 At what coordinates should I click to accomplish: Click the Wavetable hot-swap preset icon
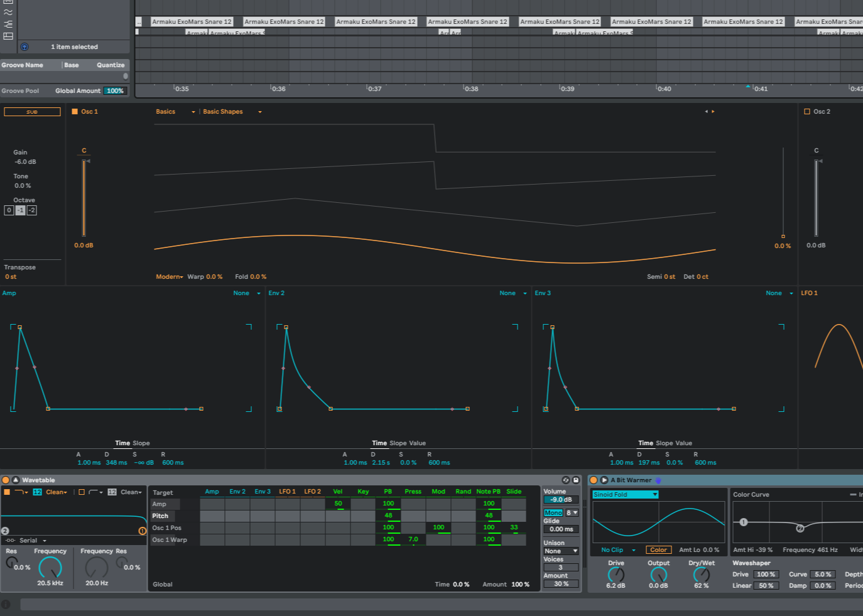click(x=565, y=480)
